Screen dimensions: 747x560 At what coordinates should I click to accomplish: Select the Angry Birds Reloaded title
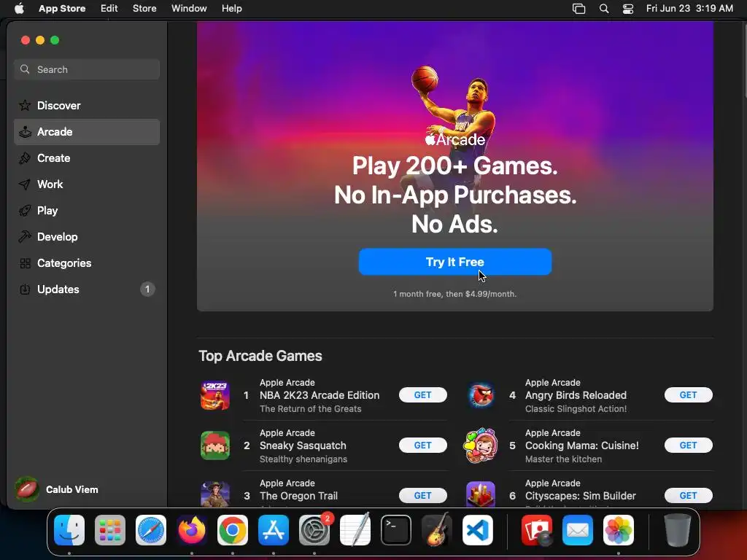576,395
